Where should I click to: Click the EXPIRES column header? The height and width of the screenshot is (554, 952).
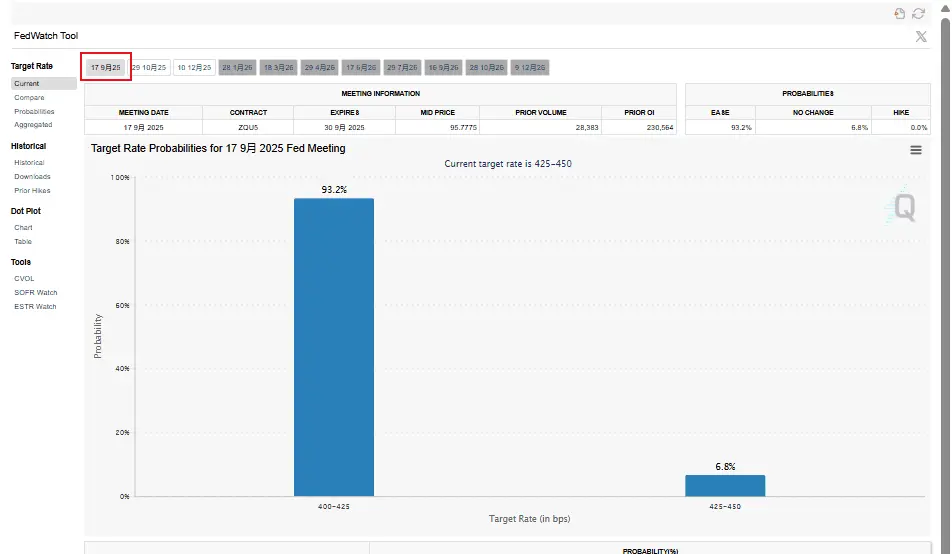(344, 112)
